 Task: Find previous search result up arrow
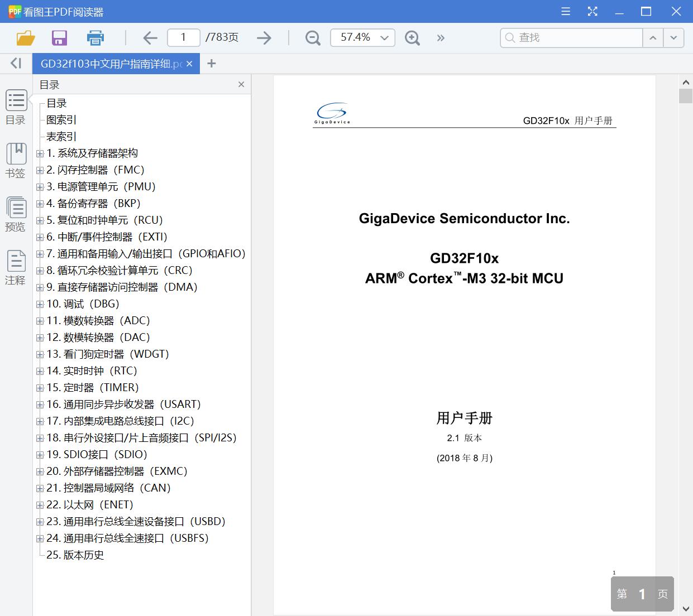pos(652,38)
